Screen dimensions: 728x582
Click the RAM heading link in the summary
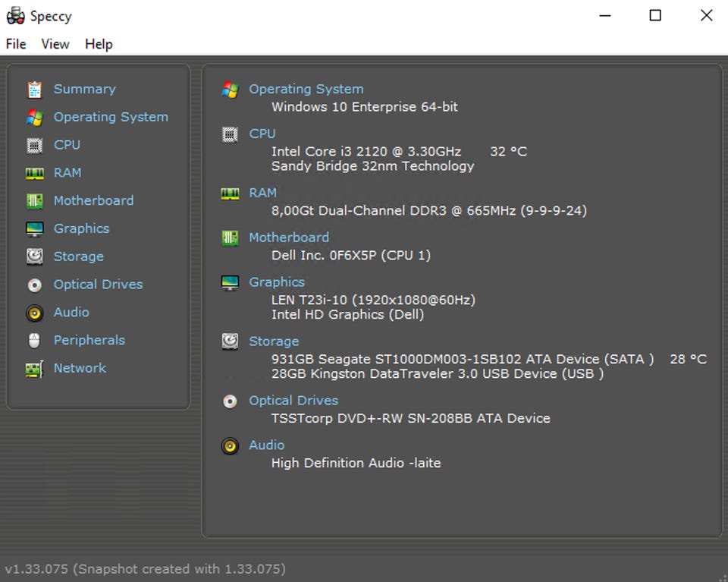point(262,193)
